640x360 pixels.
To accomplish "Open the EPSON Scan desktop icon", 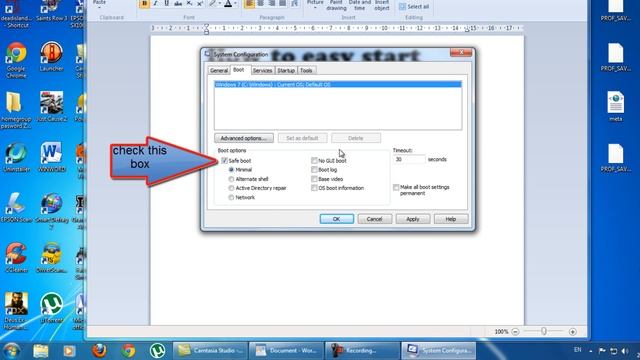I will click(16, 207).
